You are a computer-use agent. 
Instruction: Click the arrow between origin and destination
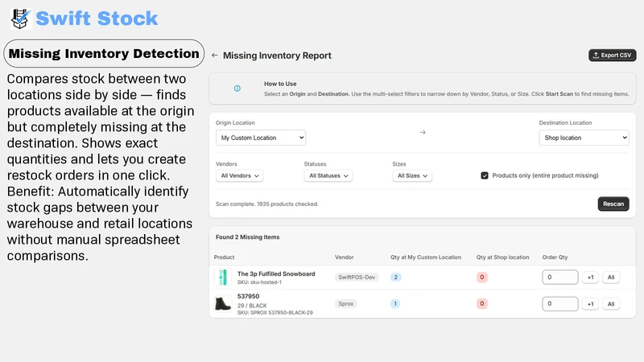(422, 133)
